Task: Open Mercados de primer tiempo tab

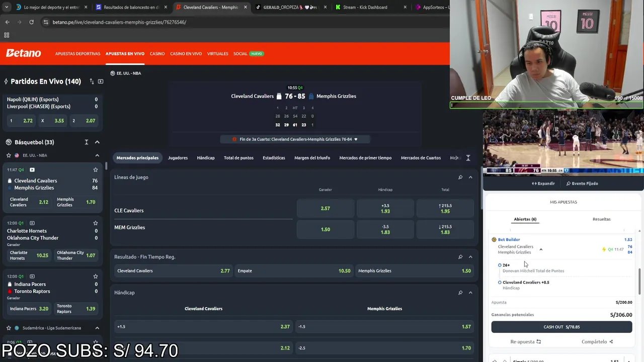Action: click(365, 158)
